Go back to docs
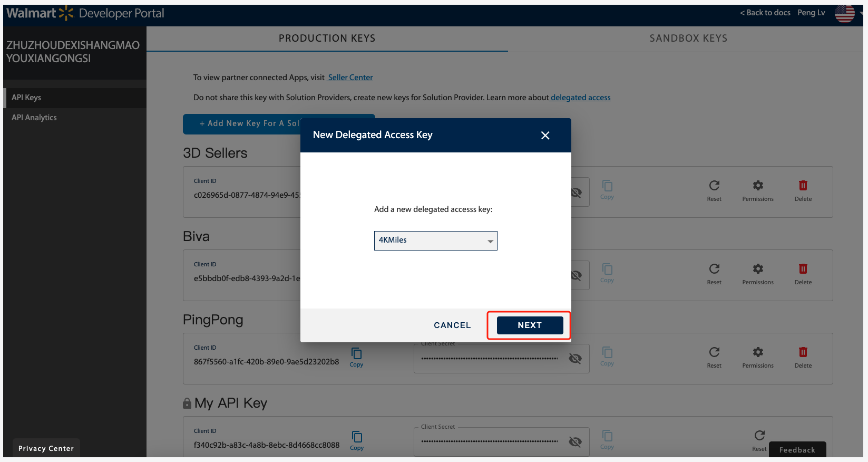Screen dimensions: 868x462 point(765,13)
